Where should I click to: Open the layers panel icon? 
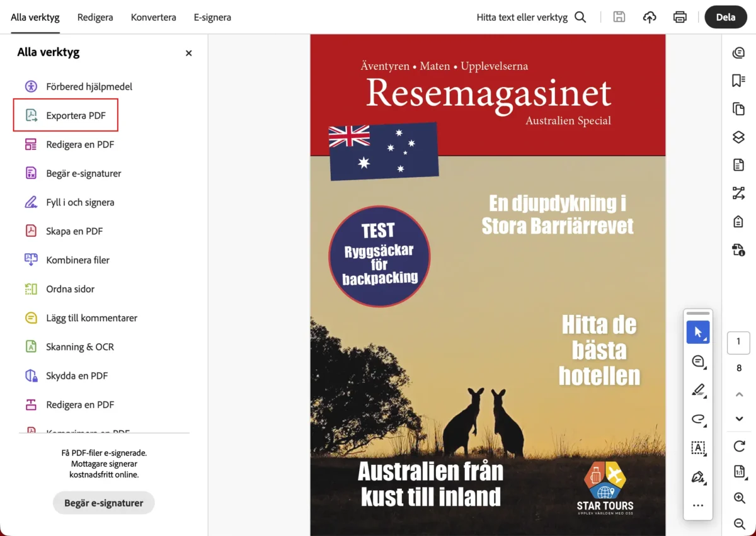pos(738,137)
